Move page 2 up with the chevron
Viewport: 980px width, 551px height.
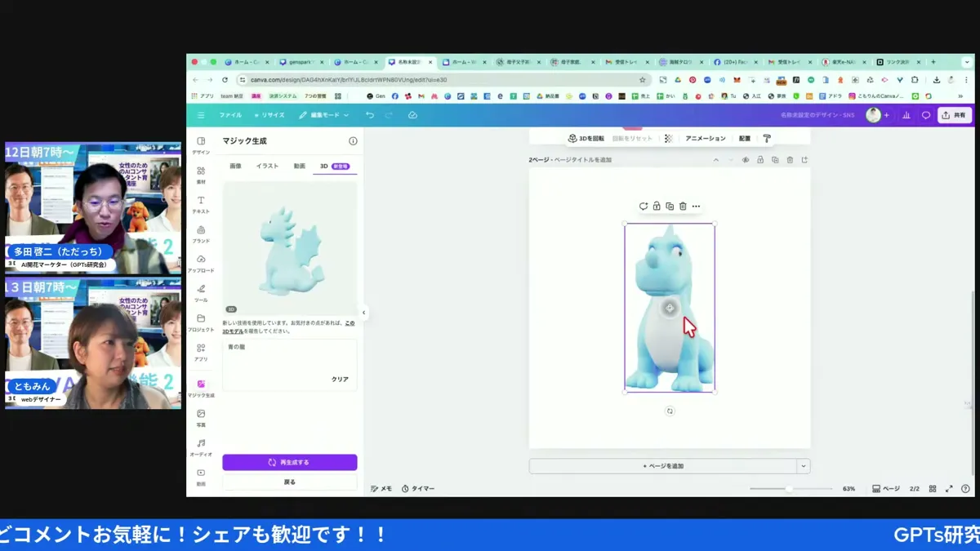click(716, 160)
